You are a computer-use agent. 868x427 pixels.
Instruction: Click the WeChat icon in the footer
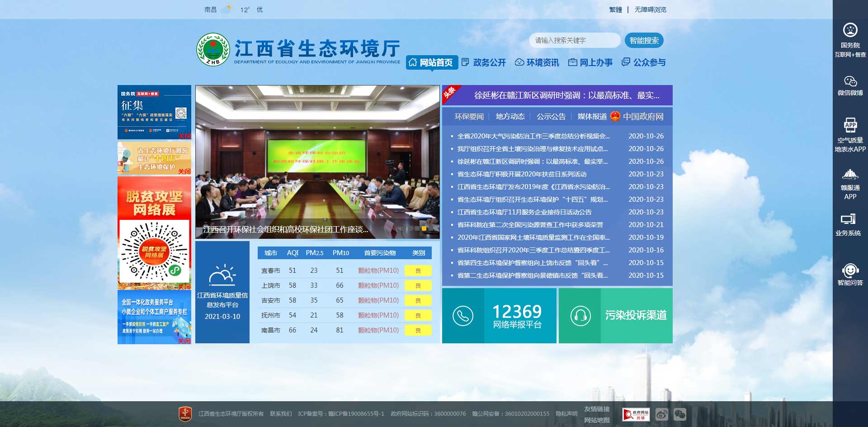tap(679, 414)
